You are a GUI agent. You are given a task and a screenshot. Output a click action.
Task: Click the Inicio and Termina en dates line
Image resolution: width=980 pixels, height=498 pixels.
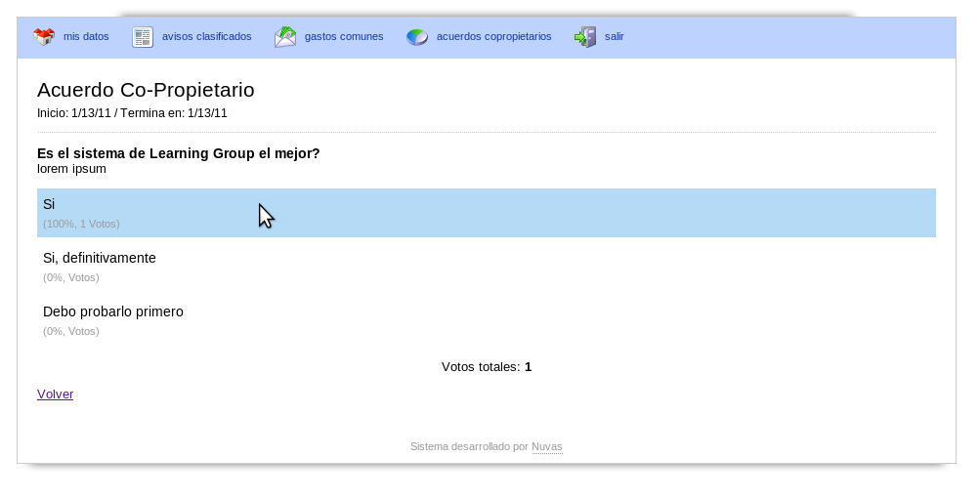click(132, 113)
